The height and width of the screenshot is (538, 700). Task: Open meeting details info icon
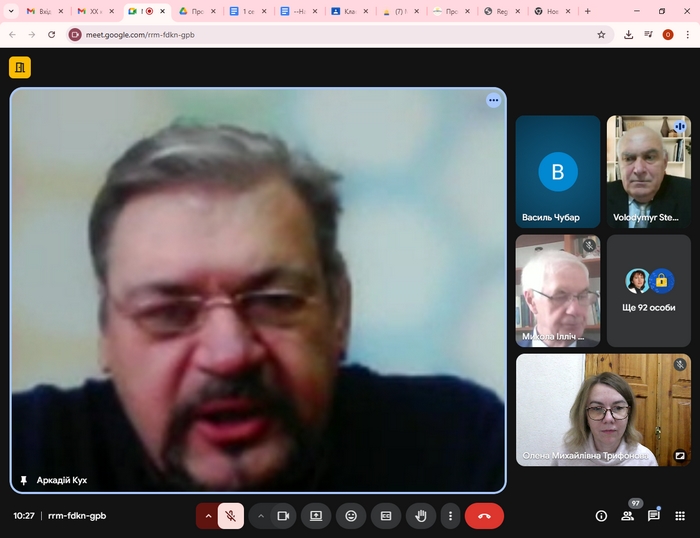tap(601, 516)
